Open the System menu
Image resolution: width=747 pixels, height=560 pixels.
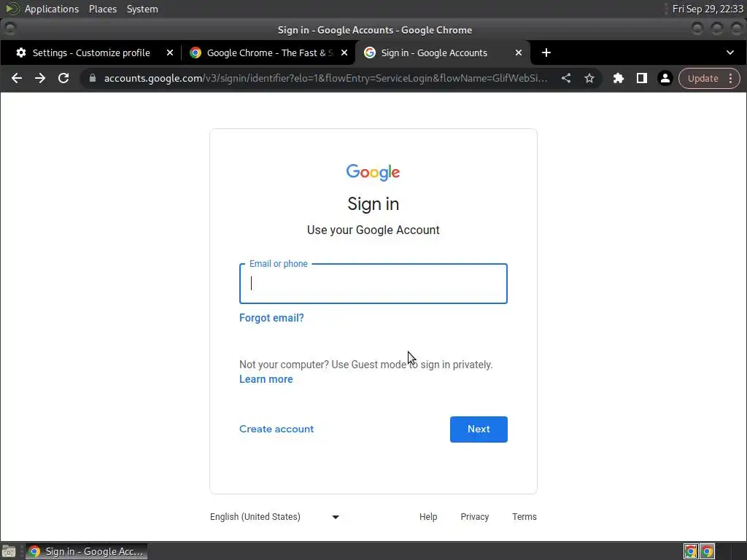142,9
